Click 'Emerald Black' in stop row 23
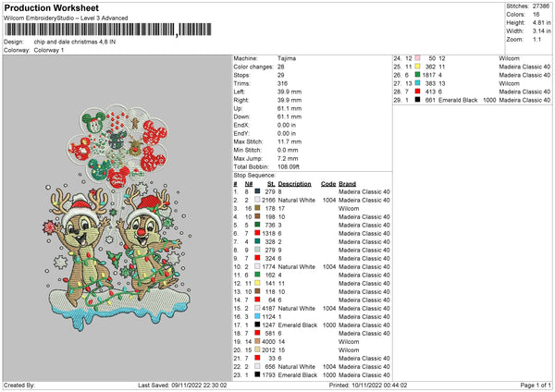This screenshot has height=392, width=555. (x=298, y=375)
